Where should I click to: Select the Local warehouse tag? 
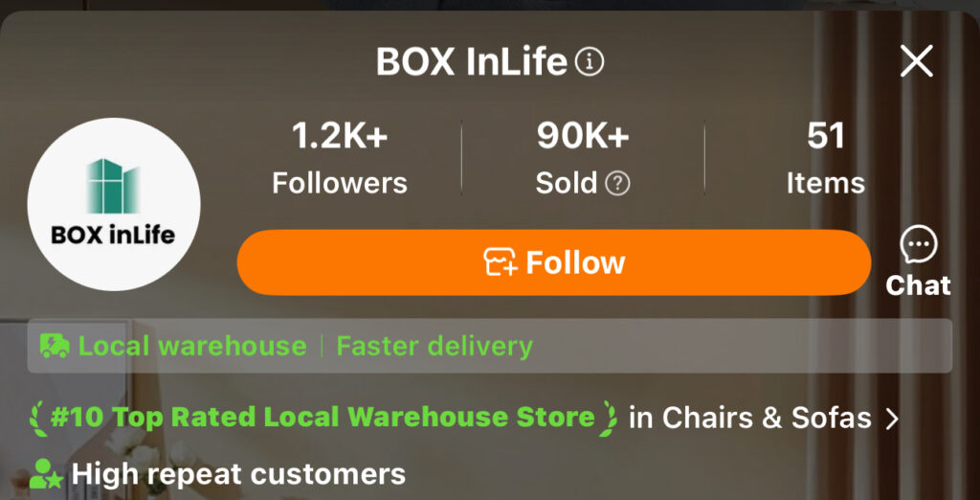(191, 346)
